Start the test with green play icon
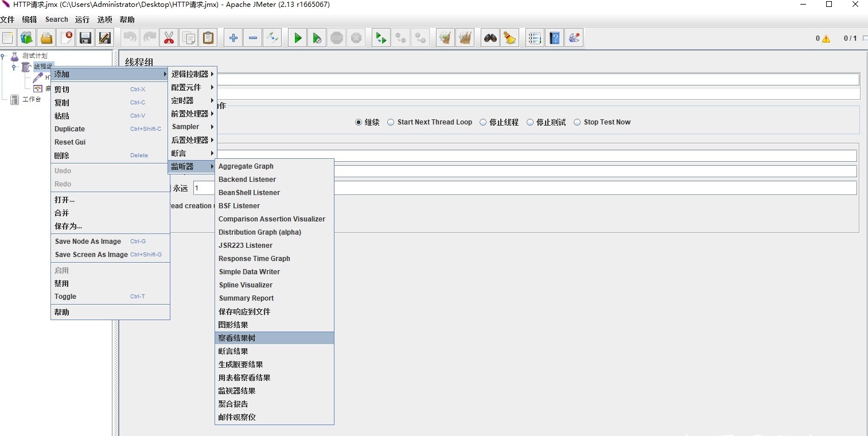The height and width of the screenshot is (436, 868). [297, 38]
